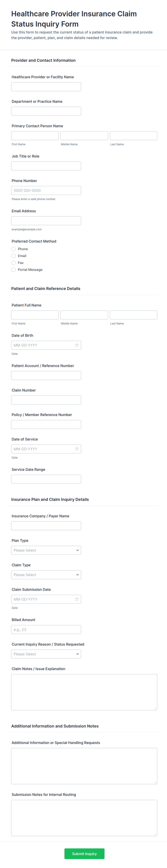Focus the Claim Notes / Issue Explanation textarea
This screenshot has height=868, width=167.
pyautogui.click(x=84, y=692)
